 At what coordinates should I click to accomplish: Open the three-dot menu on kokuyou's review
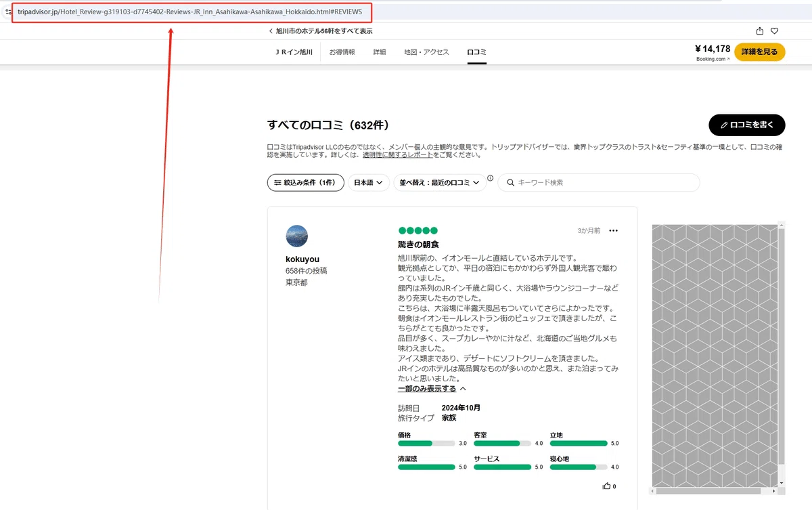click(x=613, y=231)
